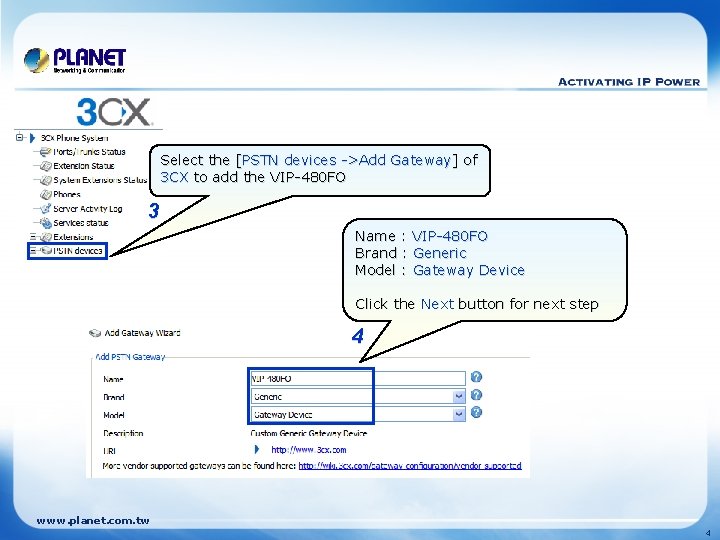This screenshot has width=720, height=540.
Task: Click the Activating IP Power slogan
Action: (629, 82)
